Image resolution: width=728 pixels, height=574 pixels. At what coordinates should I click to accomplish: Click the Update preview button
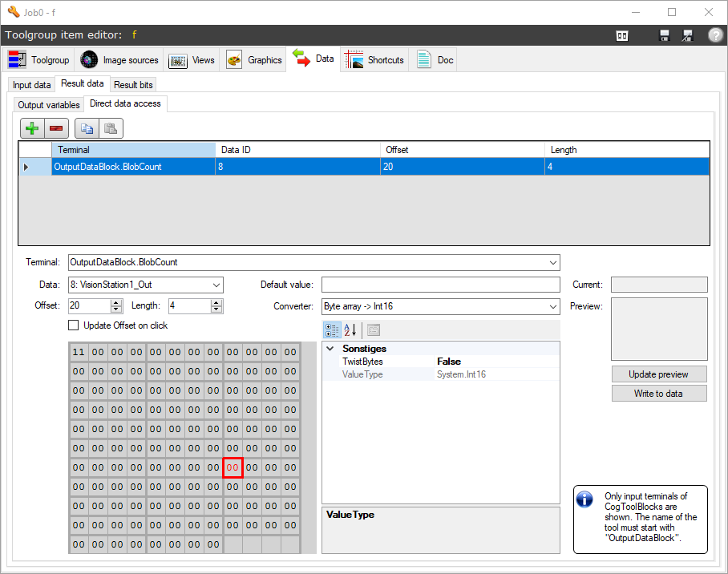[x=659, y=374]
